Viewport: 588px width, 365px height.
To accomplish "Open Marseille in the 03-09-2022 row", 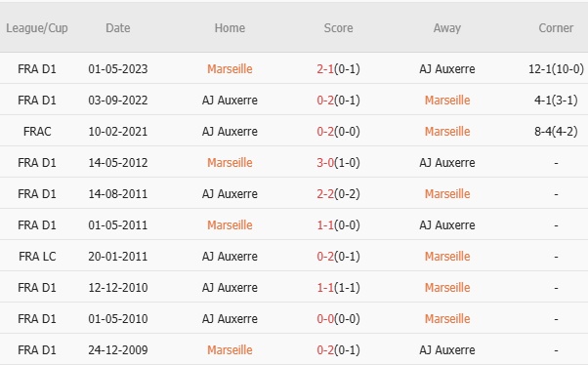I will [x=447, y=101].
